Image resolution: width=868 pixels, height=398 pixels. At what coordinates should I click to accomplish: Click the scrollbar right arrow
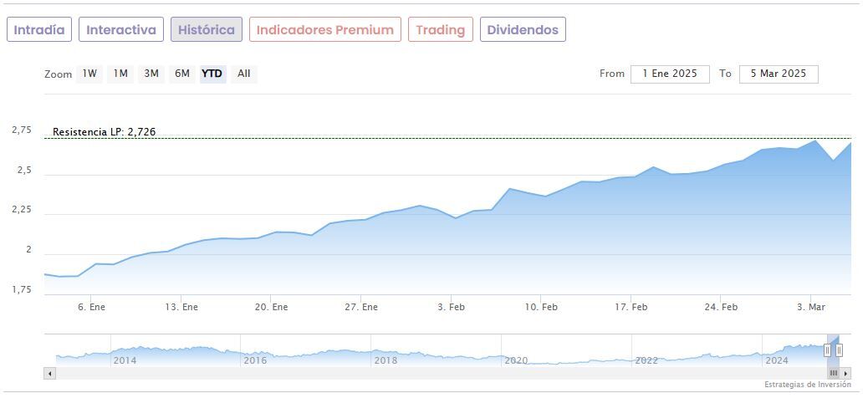846,373
